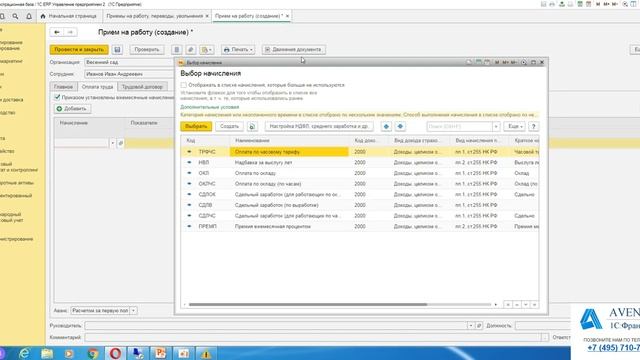This screenshot has width=640, height=360.
Task: Move item down with second blue arrow
Action: click(400, 127)
